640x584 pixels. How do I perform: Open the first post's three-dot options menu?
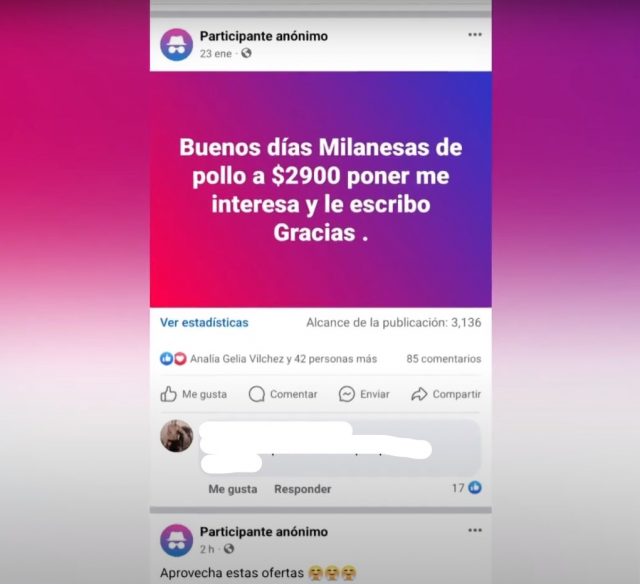[475, 35]
